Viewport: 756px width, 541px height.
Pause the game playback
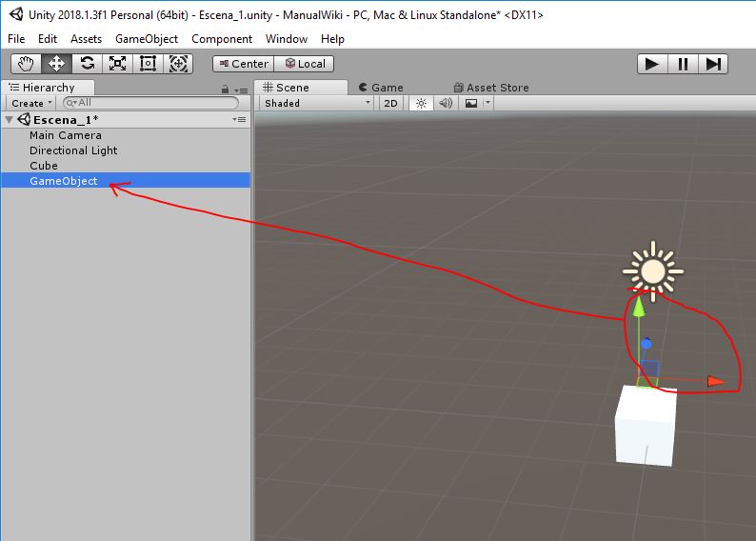pos(683,64)
